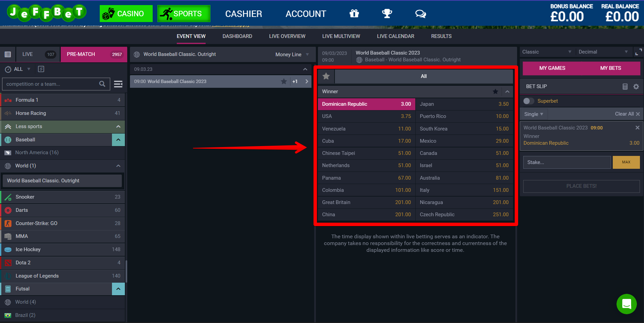
Task: Select MMA sport
Action: point(63,236)
